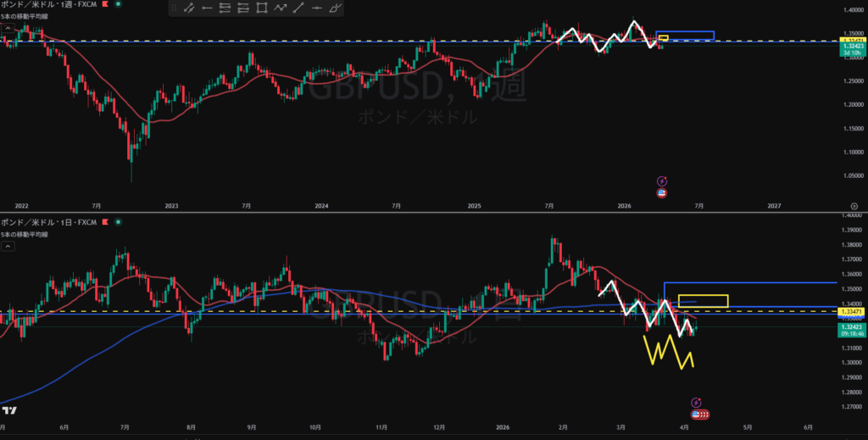Open chart settings gear on time axis
Image resolution: width=868 pixels, height=440 pixels.
pyautogui.click(x=854, y=206)
